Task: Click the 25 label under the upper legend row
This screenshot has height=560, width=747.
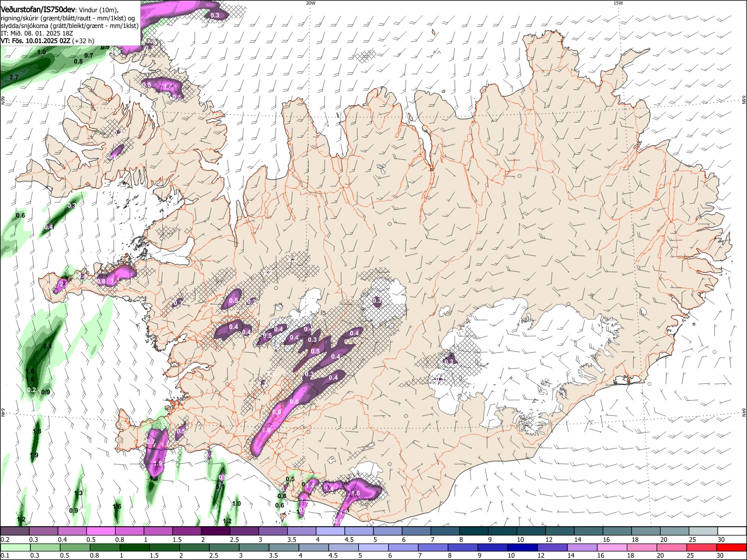Action: (692, 540)
